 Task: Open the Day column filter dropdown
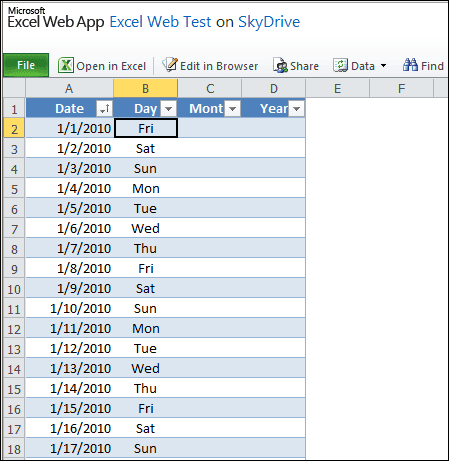(168, 109)
